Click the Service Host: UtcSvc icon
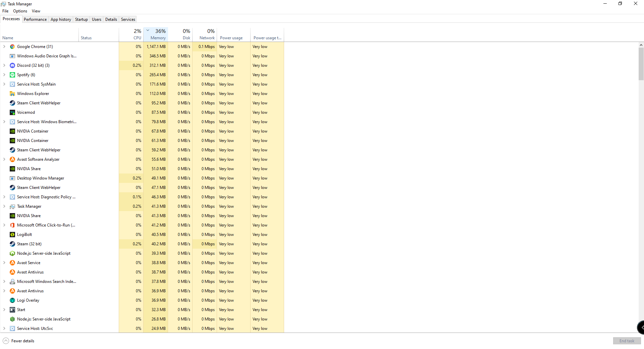The width and height of the screenshot is (644, 349). tap(12, 329)
